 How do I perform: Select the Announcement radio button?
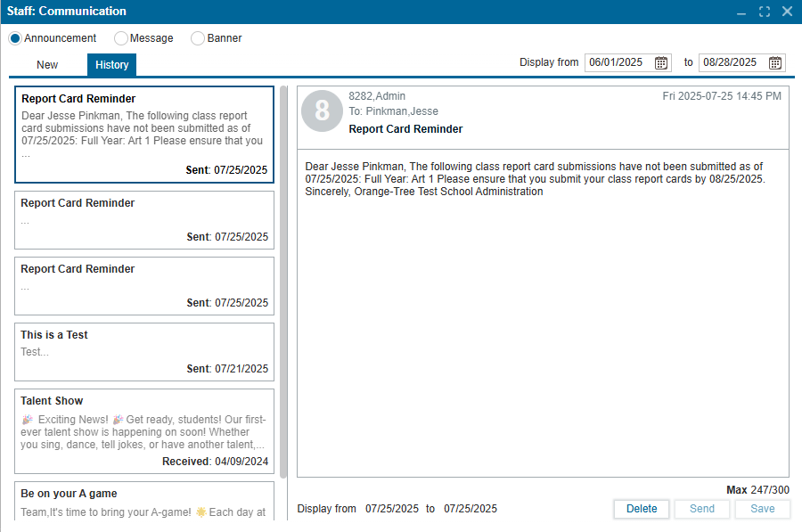(x=15, y=38)
